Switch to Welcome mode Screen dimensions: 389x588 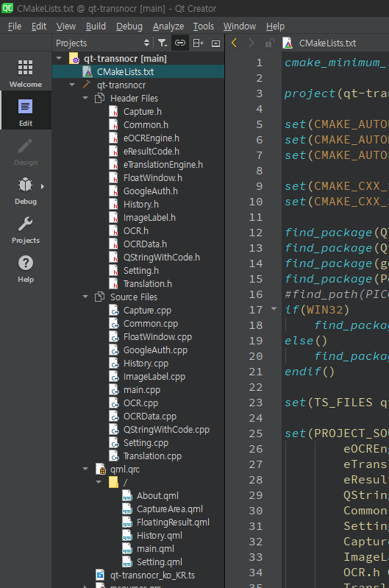(26, 74)
